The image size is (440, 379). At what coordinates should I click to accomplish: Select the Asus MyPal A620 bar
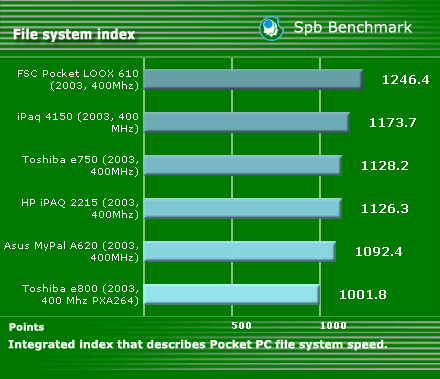[240, 252]
